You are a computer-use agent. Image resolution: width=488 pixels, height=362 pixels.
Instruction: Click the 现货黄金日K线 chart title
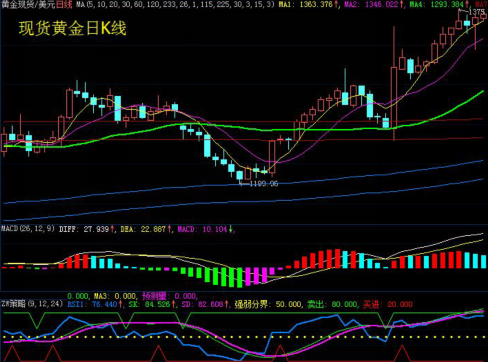click(x=73, y=28)
